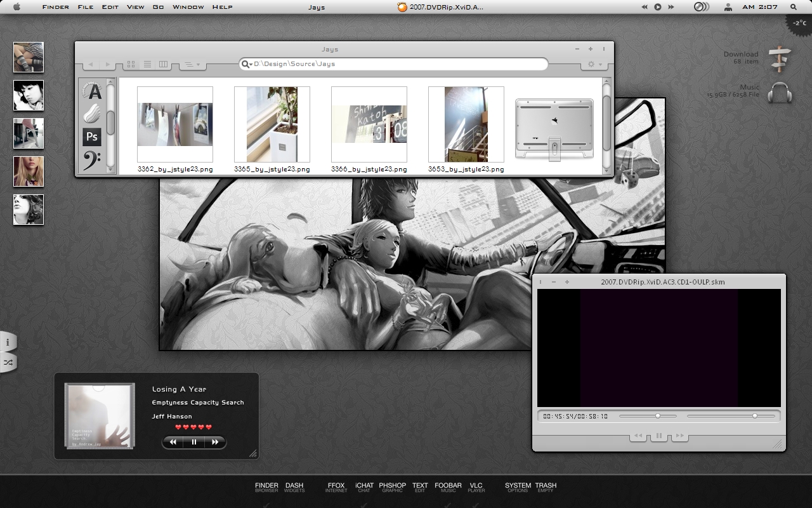Viewport: 812px width, 508px height.
Task: Launch PHSHOP Graphic from the dock
Action: pos(392,487)
